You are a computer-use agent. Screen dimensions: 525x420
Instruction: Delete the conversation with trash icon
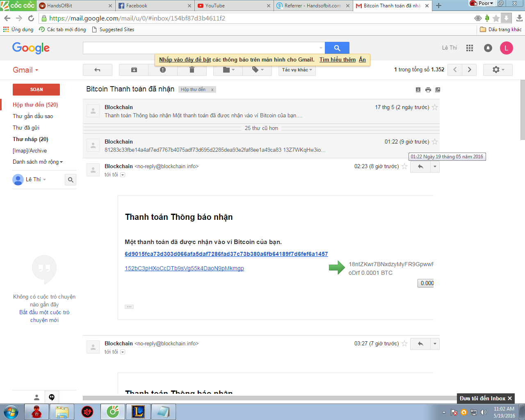[192, 70]
